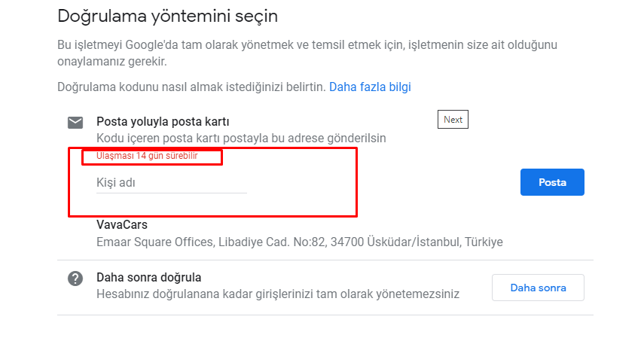Viewport: 644px width, 344px height.
Task: Select the Posta yoluyla posta kartı option title
Action: (163, 121)
